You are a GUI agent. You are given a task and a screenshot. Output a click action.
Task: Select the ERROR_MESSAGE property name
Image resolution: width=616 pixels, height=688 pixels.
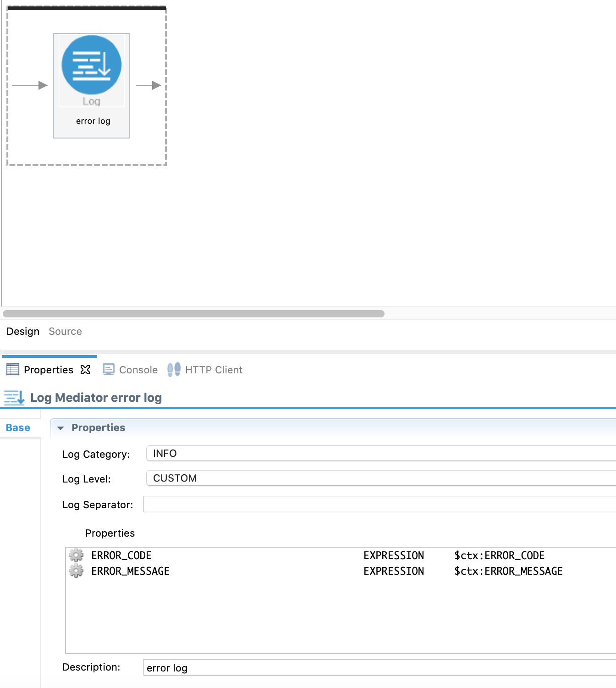131,571
